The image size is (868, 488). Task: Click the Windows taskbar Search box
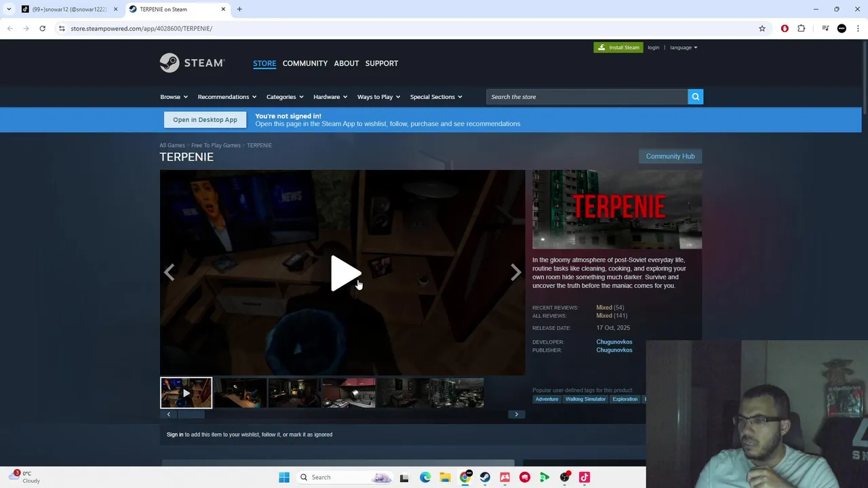(344, 477)
